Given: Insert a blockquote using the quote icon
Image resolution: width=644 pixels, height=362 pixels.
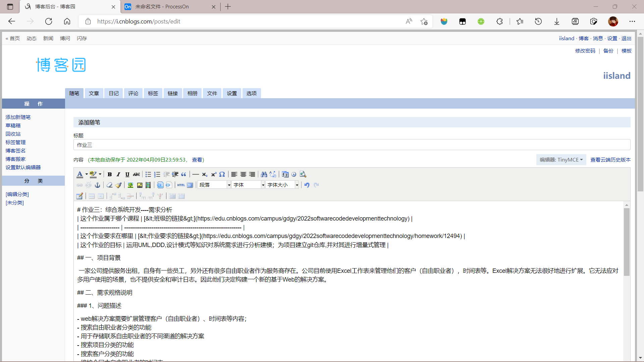Looking at the screenshot, I should [x=183, y=174].
